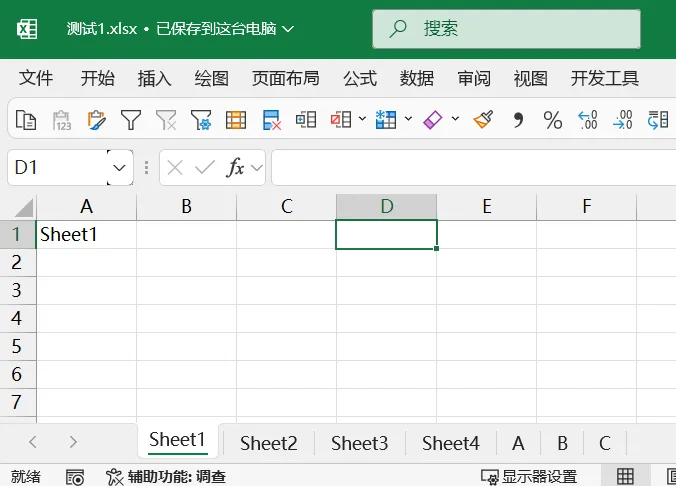The image size is (676, 486).
Task: Click the Delete Cells red icon
Action: [341, 119]
